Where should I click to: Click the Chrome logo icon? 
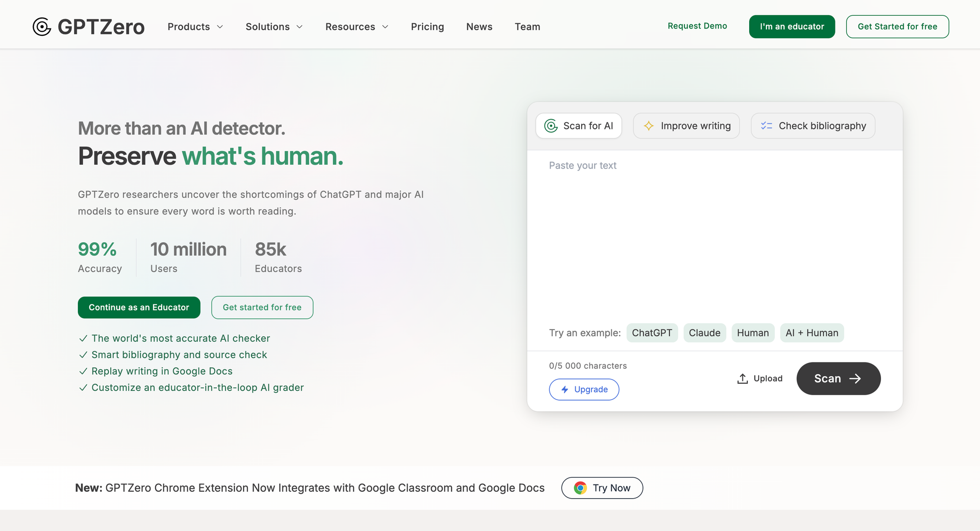tap(580, 488)
